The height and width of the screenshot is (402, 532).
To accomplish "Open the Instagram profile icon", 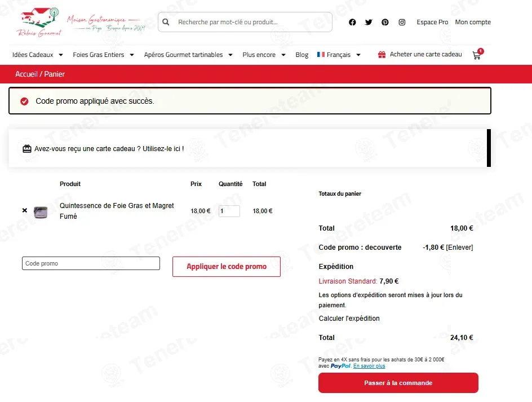I will 402,22.
